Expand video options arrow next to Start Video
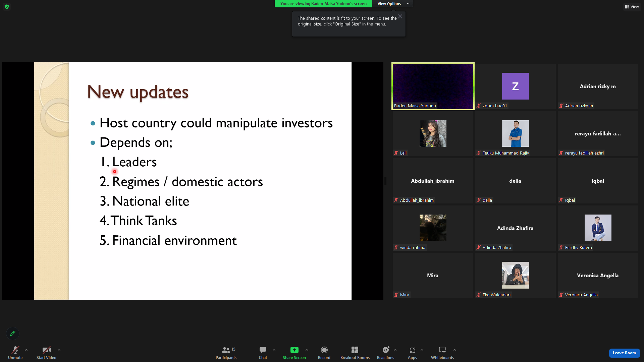 coord(59,350)
